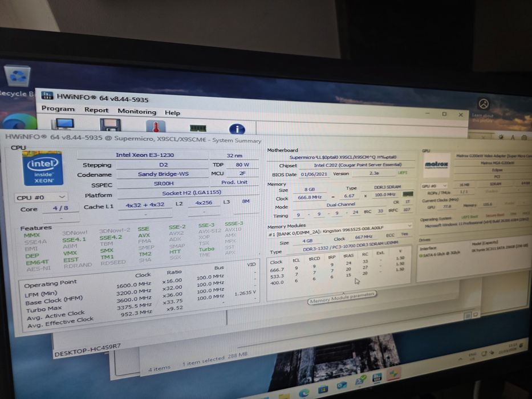The width and height of the screenshot is (532, 399).
Task: Open sensors via the thermometer icon
Action: (156, 127)
